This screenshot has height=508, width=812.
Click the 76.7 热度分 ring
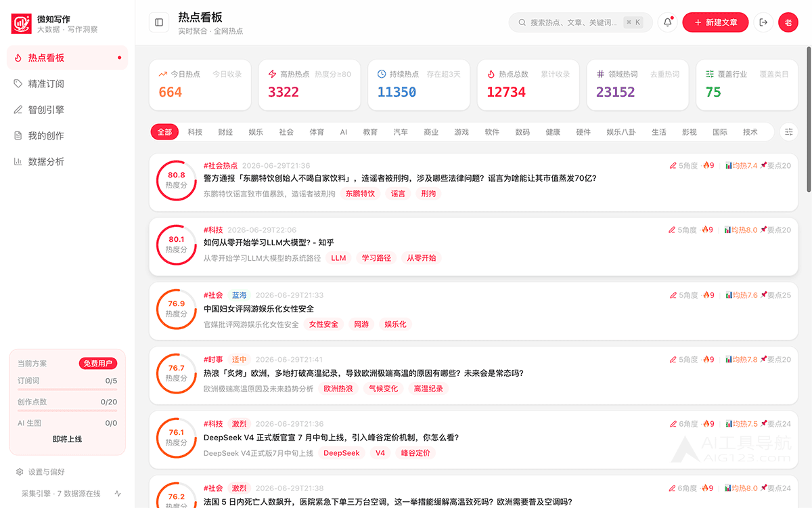pyautogui.click(x=177, y=373)
